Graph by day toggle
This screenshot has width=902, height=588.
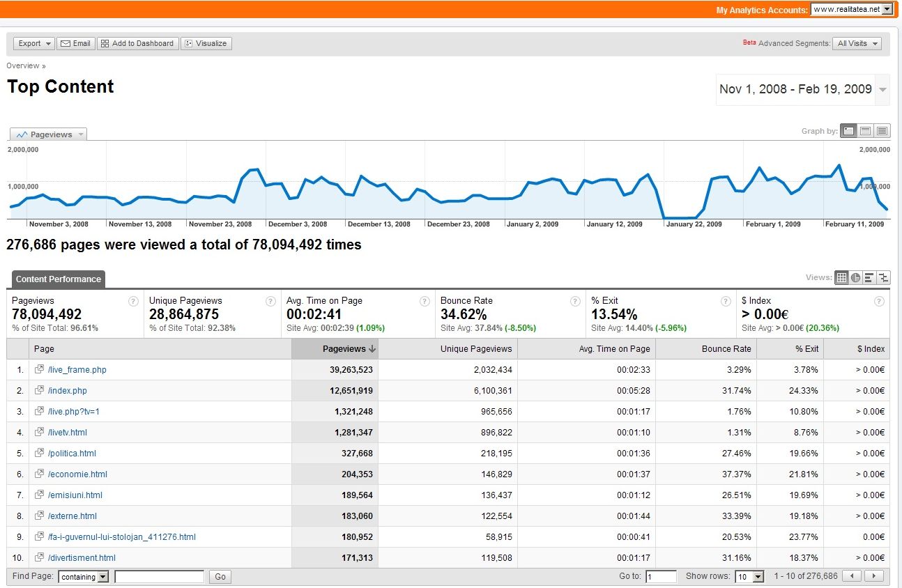[848, 131]
